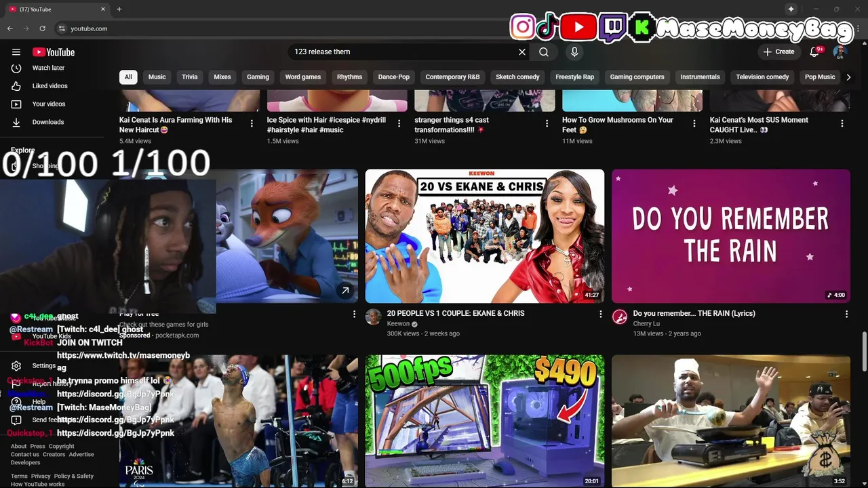Open the notifications bell
Image resolution: width=868 pixels, height=488 pixels.
click(815, 52)
